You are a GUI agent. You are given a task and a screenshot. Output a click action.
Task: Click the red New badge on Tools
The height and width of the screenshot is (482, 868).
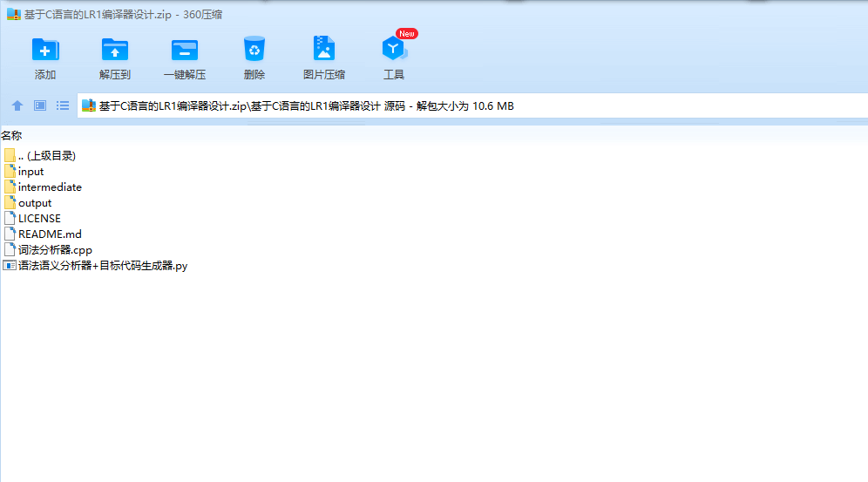(407, 34)
